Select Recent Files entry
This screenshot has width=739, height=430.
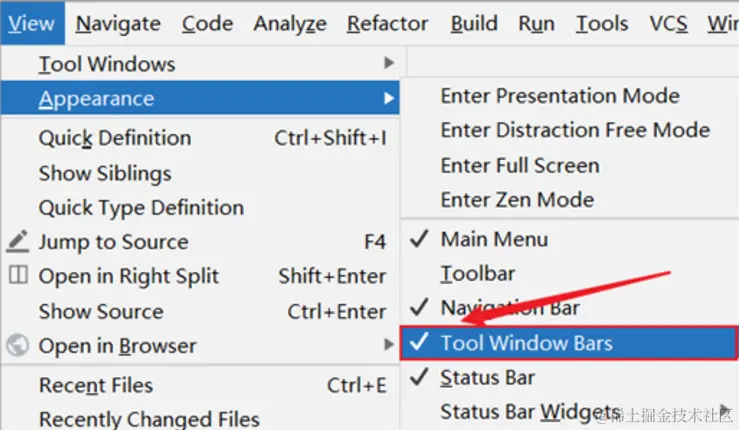tap(96, 385)
